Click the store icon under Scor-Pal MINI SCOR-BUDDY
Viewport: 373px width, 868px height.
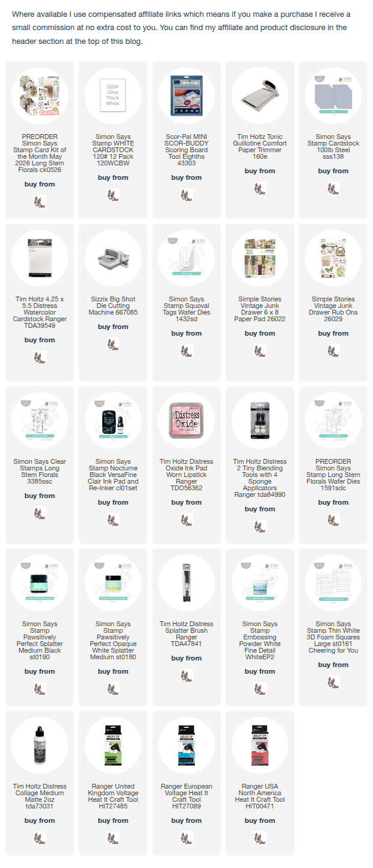(186, 194)
